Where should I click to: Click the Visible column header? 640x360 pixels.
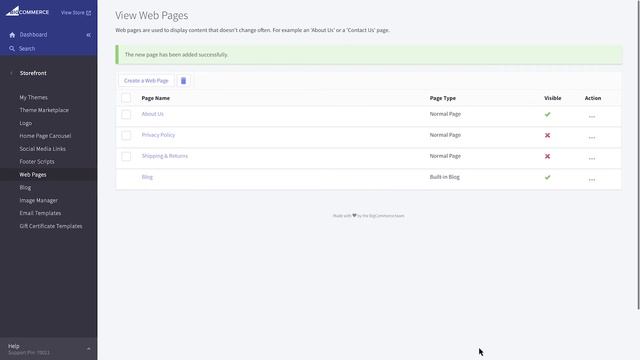tap(552, 98)
